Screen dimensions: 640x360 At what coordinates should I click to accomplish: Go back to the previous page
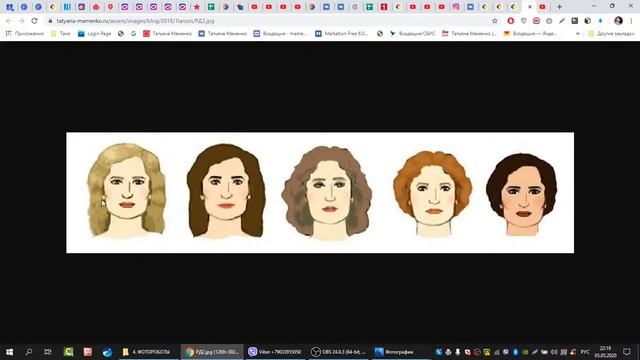tap(9, 21)
